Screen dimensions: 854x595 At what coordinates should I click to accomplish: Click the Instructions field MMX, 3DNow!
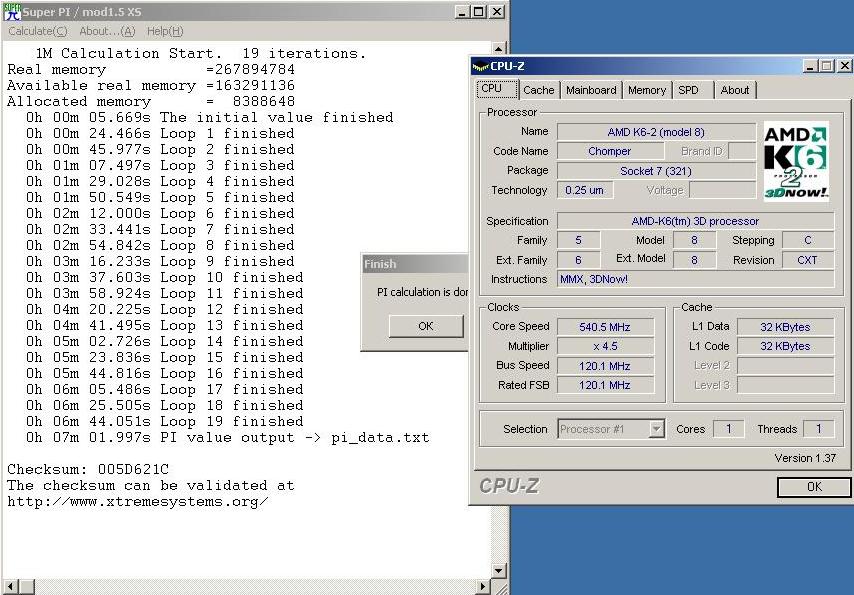tap(695, 279)
